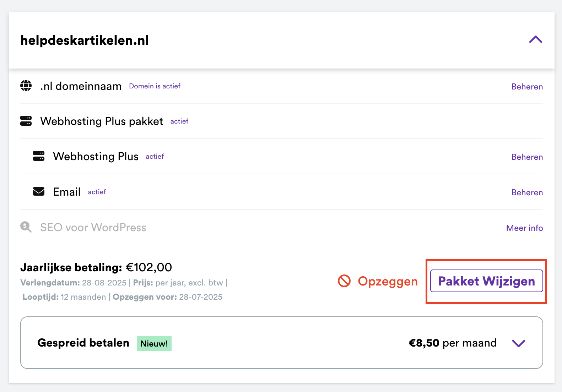Open Meer info for SEO voor WordPress
The width and height of the screenshot is (562, 392).
pos(524,228)
